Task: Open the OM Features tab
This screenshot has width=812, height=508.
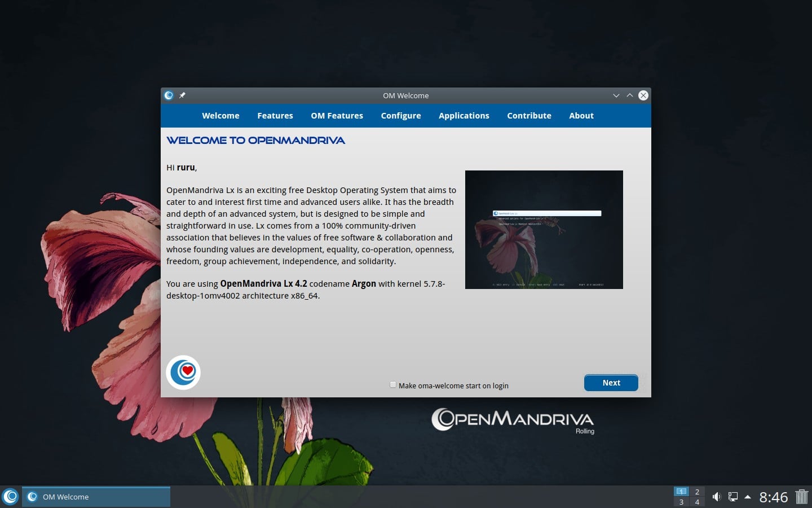Action: 337,116
